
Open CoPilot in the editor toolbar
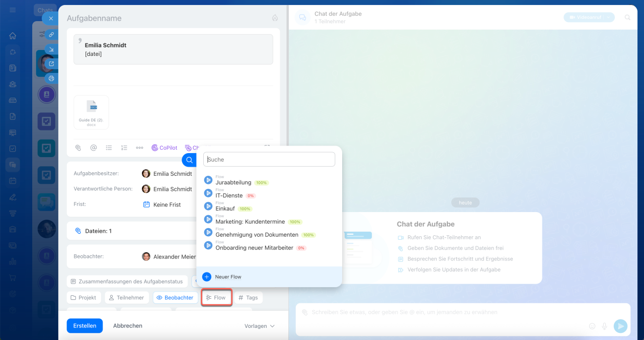164,148
